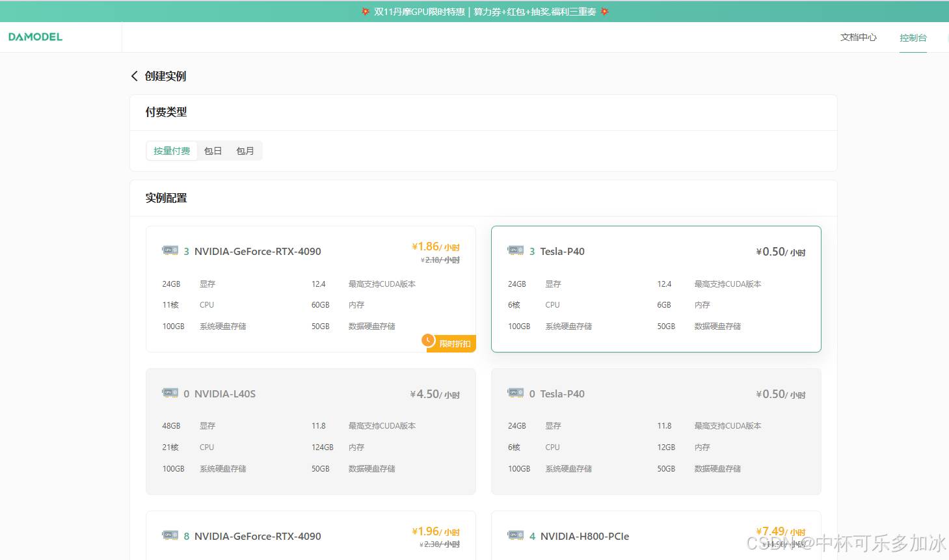The image size is (949, 560).
Task: Click the 创建实例 page title
Action: [165, 76]
